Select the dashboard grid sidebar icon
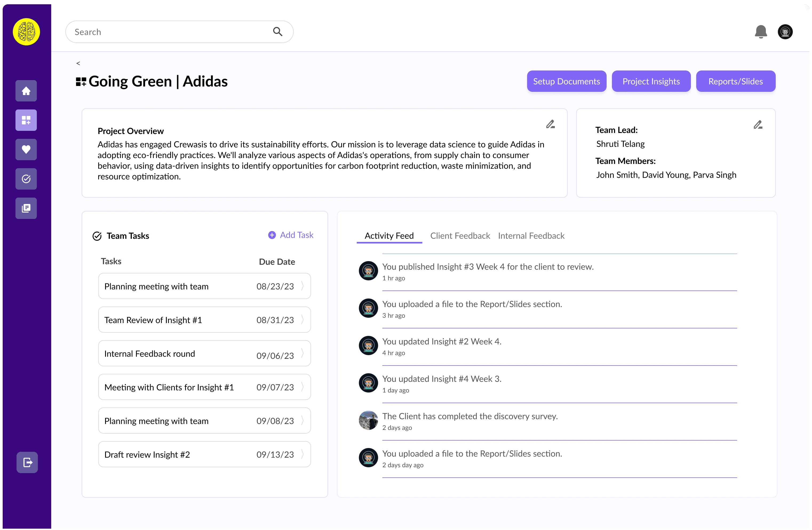The width and height of the screenshot is (812, 530). [26, 120]
